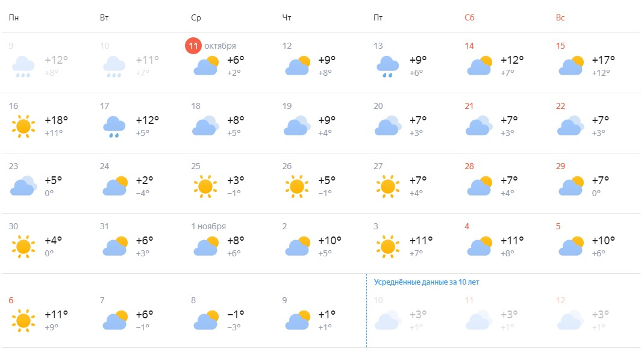644x352 pixels.
Task: Select day number 31 in the calendar
Action: click(x=104, y=226)
